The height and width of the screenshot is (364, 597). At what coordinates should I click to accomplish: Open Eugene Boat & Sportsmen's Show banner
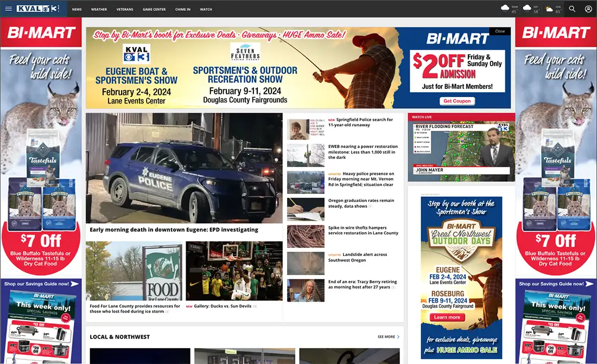pyautogui.click(x=136, y=75)
